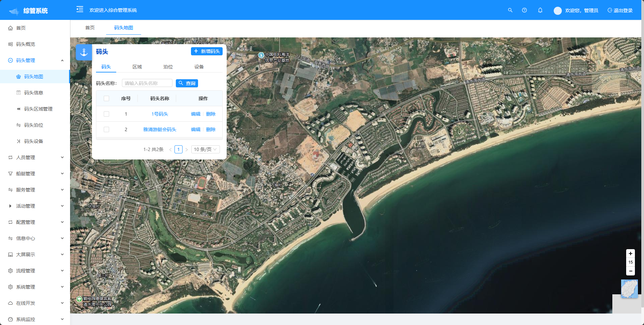Click the 码头名称 search input field
Image resolution: width=644 pixels, height=325 pixels.
pyautogui.click(x=147, y=83)
